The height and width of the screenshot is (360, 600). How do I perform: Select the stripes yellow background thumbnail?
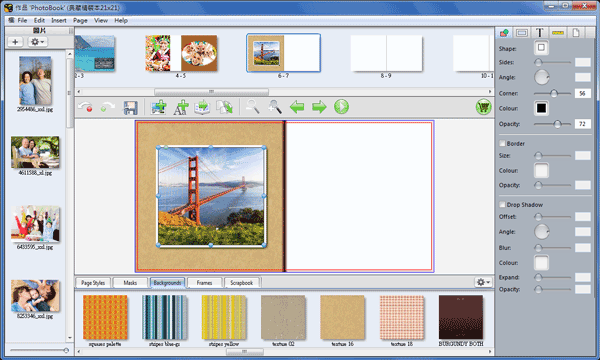pyautogui.click(x=224, y=317)
